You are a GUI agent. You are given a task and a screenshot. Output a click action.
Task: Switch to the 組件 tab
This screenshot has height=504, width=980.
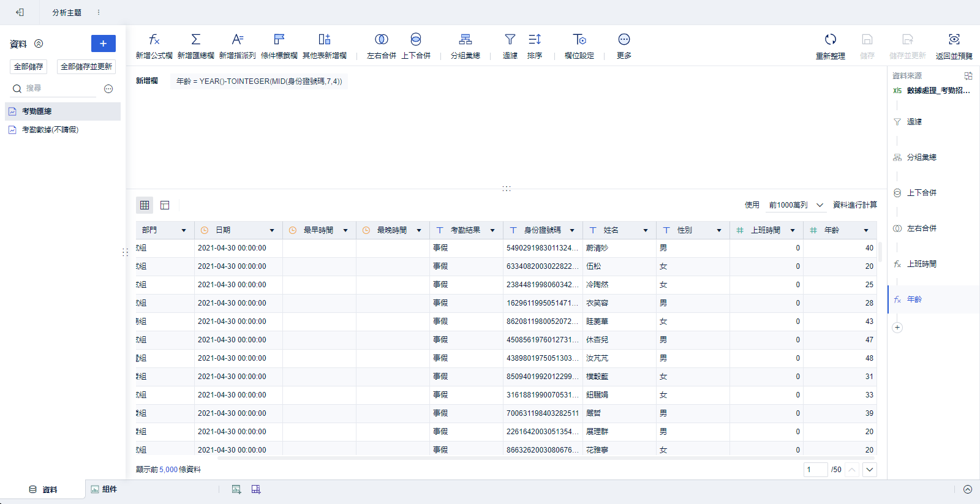[x=104, y=489]
